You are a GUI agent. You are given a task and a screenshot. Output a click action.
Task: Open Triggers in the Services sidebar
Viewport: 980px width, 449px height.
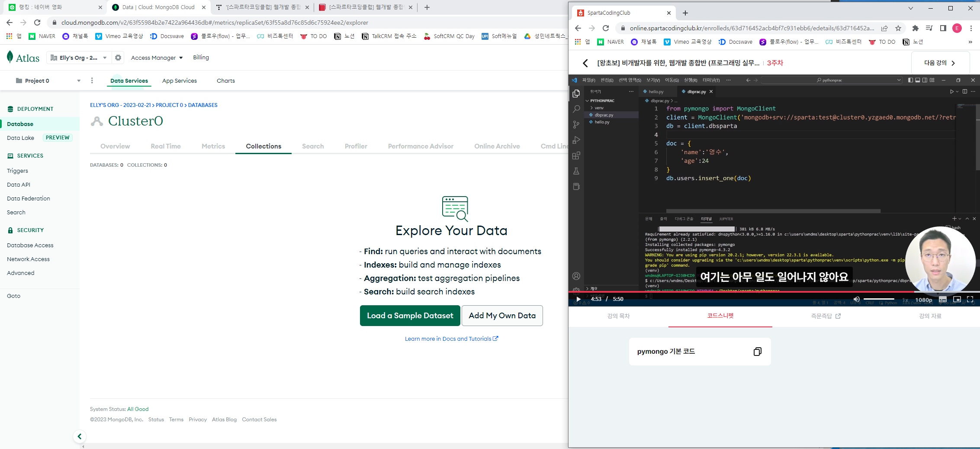(x=17, y=171)
